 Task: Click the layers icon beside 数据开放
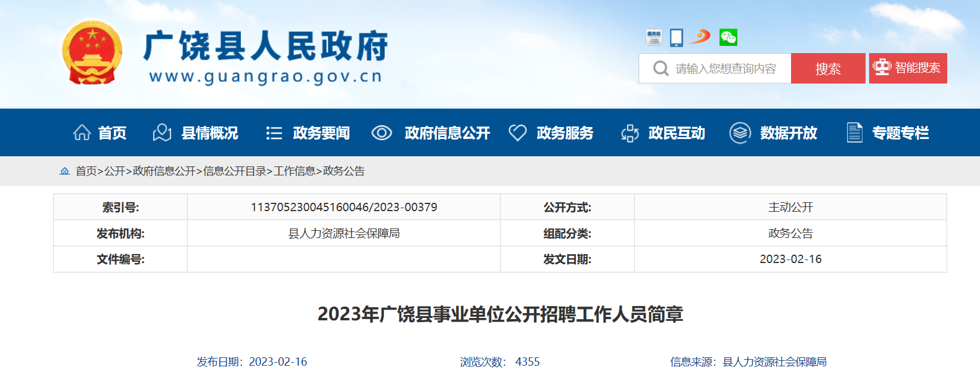click(740, 132)
